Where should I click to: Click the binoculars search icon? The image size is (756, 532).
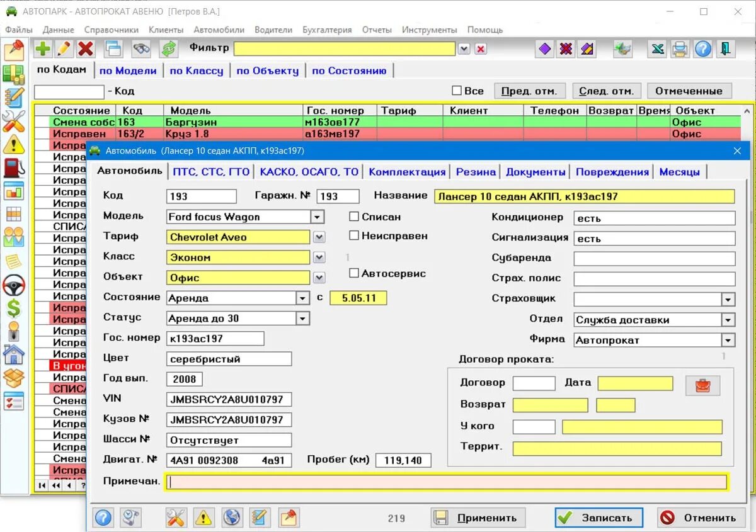pos(141,49)
